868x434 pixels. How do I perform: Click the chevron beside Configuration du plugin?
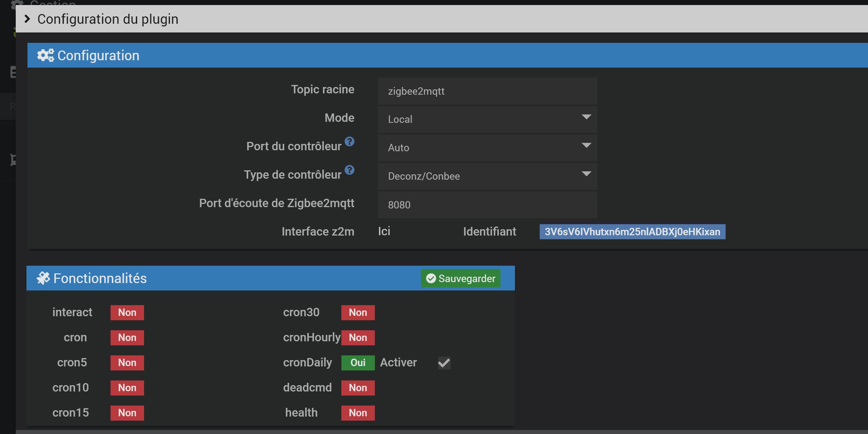coord(27,19)
